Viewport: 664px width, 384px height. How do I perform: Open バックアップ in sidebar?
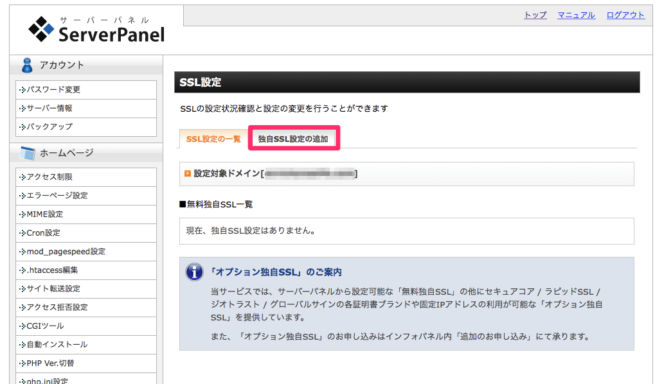pos(86,127)
